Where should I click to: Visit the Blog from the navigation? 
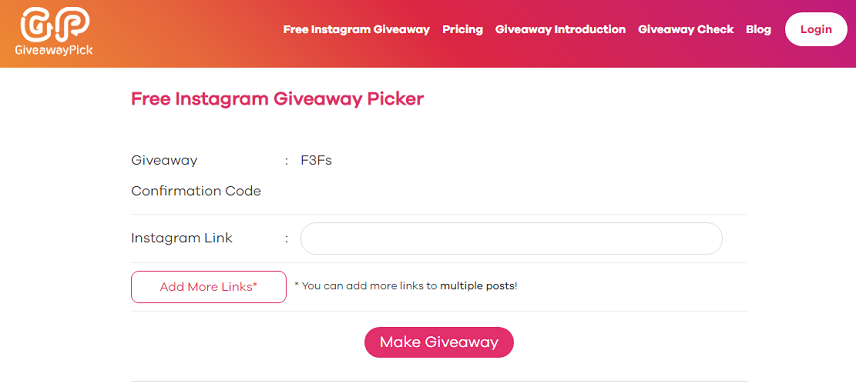tap(758, 29)
